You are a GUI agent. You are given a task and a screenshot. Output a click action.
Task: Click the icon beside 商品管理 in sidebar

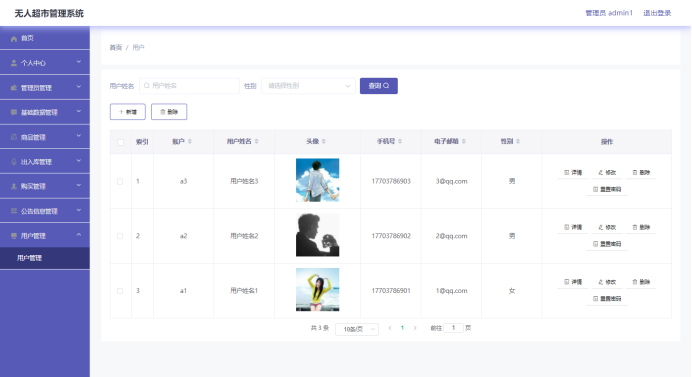coord(14,137)
